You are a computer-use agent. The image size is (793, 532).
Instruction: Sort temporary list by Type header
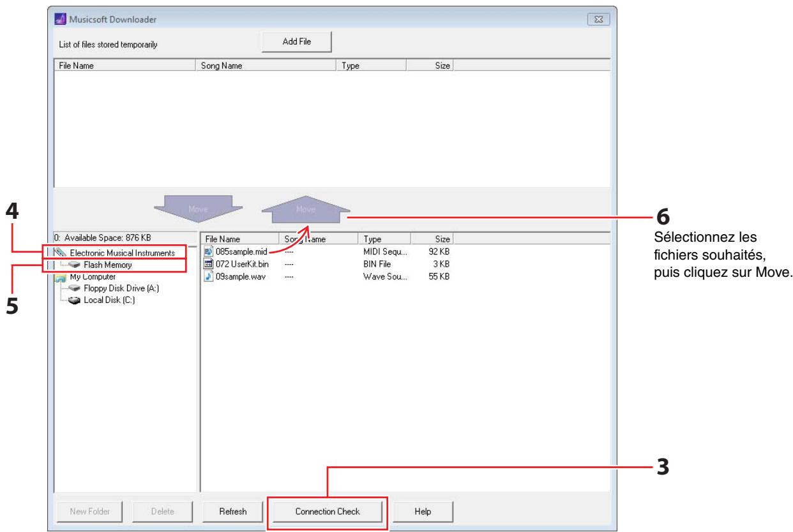click(x=372, y=65)
